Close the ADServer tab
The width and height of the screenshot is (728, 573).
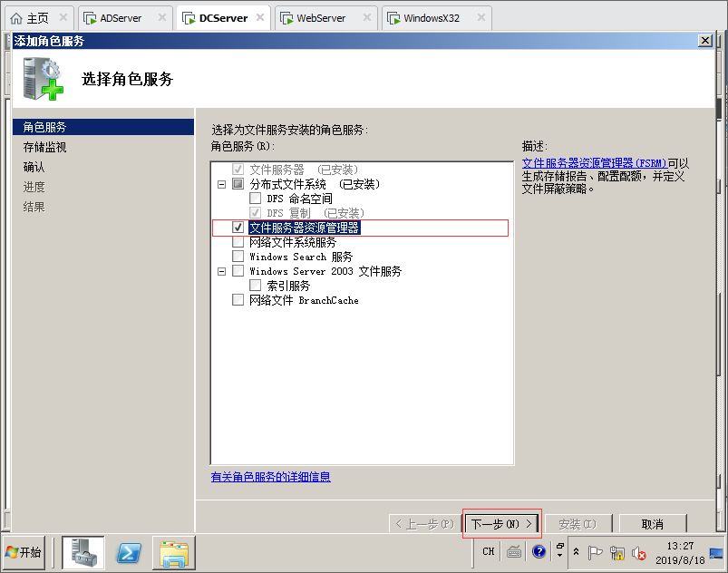(162, 17)
